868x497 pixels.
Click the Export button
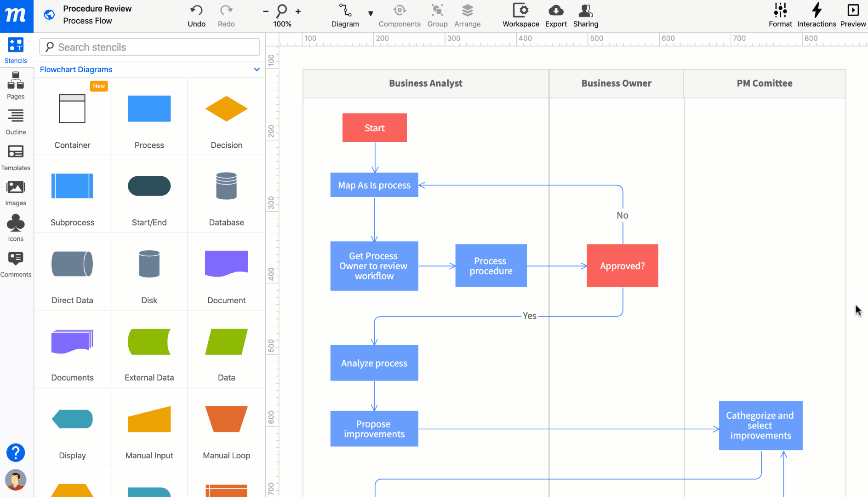pos(556,14)
